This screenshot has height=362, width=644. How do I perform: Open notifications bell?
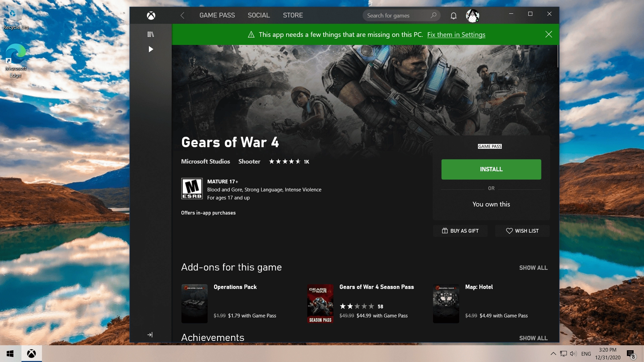[453, 16]
